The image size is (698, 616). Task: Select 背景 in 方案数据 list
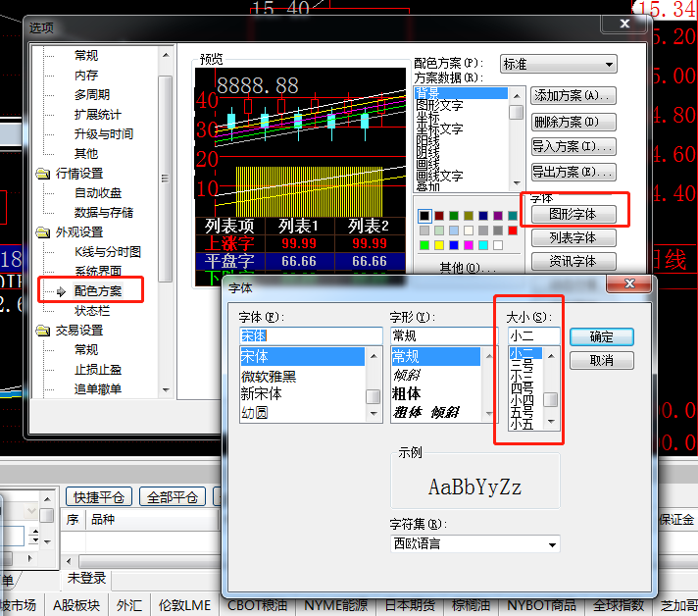point(461,93)
